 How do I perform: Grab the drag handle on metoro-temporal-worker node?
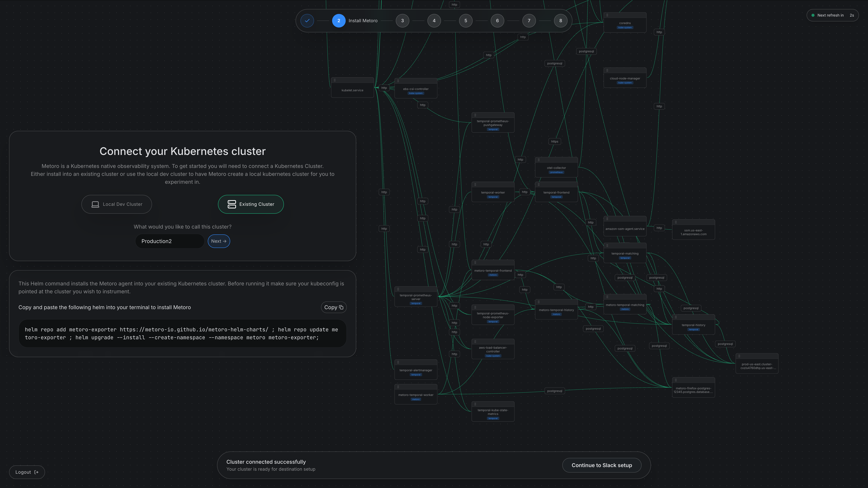398,387
